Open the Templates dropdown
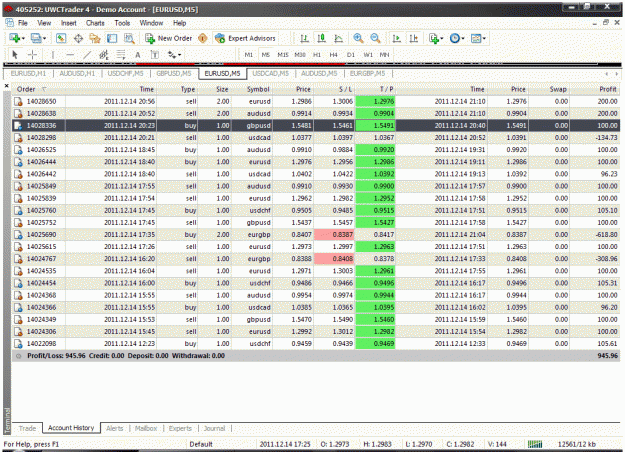Screen dimensions: 625x452 (478, 38)
